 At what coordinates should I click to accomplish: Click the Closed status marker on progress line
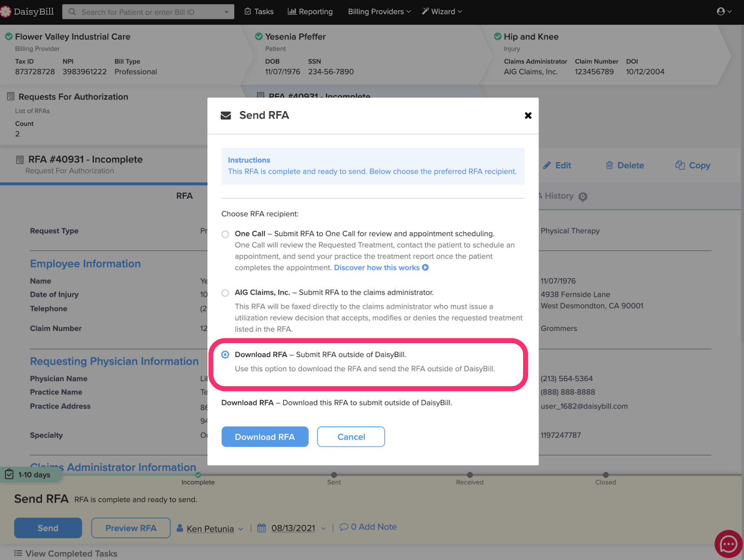tap(605, 475)
